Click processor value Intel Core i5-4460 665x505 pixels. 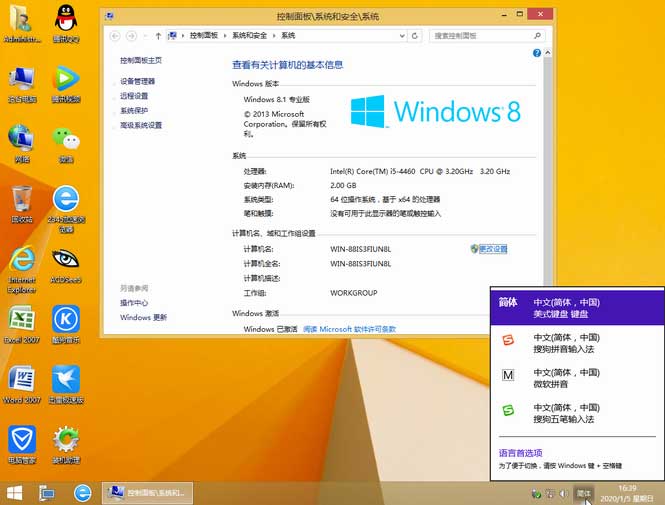(420, 171)
